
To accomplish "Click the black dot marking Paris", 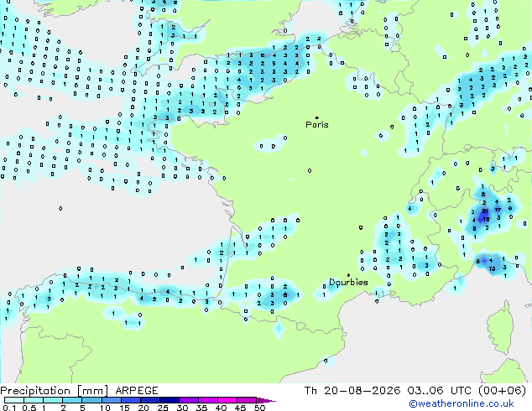I will (317, 117).
